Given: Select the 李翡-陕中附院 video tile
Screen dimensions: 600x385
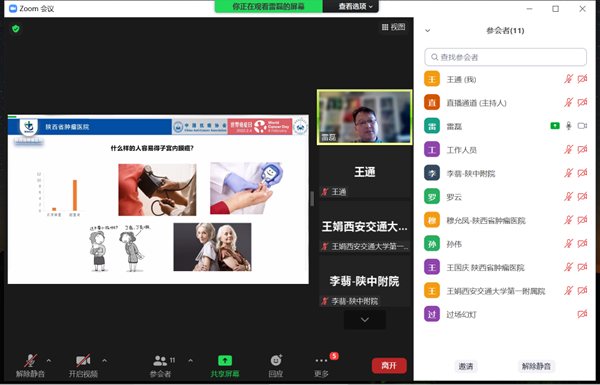Looking at the screenshot, I should coord(365,282).
